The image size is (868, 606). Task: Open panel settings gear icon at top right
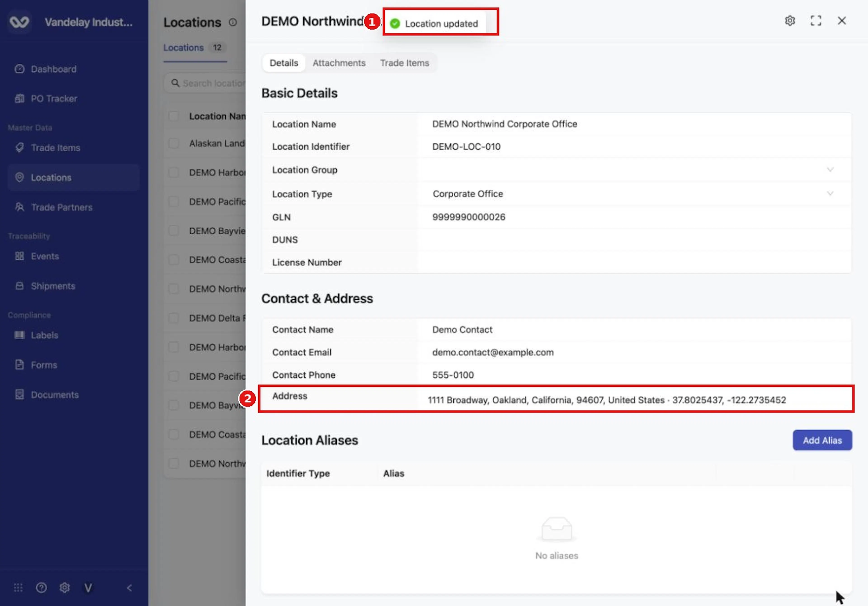(790, 21)
